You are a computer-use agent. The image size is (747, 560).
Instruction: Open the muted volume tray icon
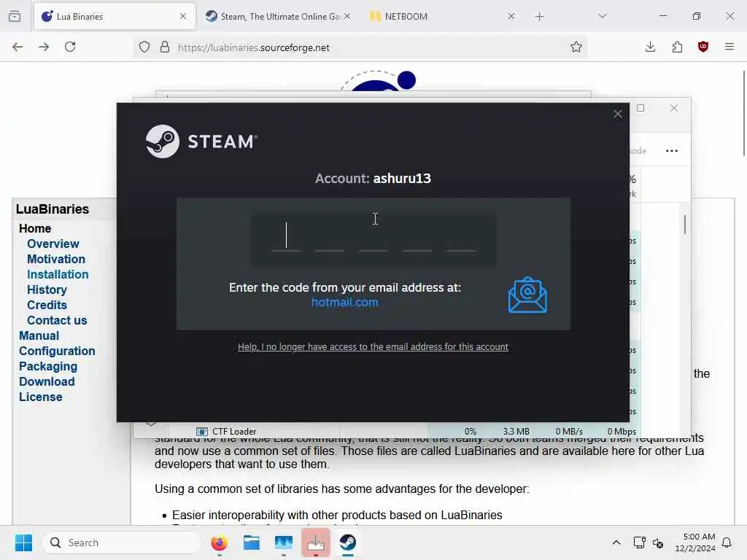pyautogui.click(x=659, y=542)
